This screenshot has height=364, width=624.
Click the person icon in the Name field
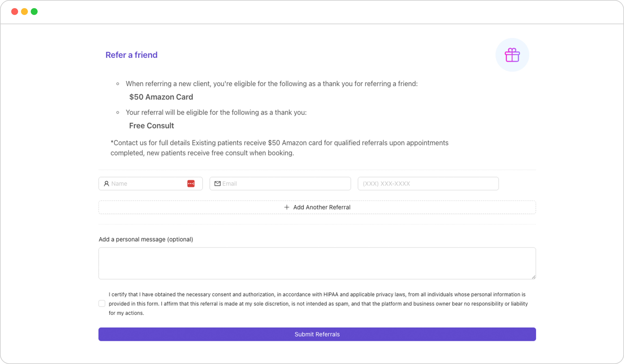point(107,183)
